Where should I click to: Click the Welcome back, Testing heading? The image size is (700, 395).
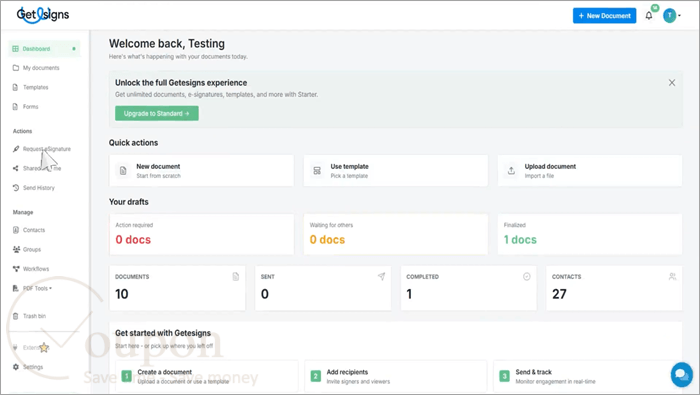167,44
